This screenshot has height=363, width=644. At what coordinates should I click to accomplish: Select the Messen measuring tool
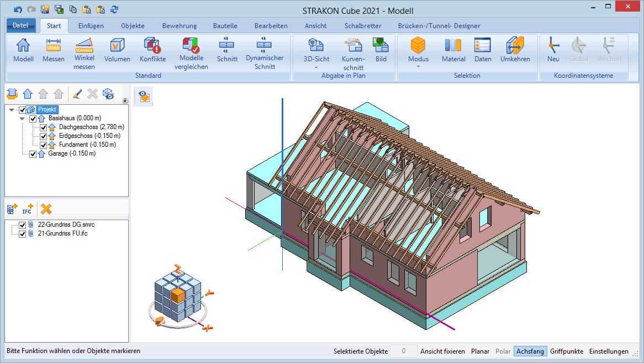click(x=54, y=50)
